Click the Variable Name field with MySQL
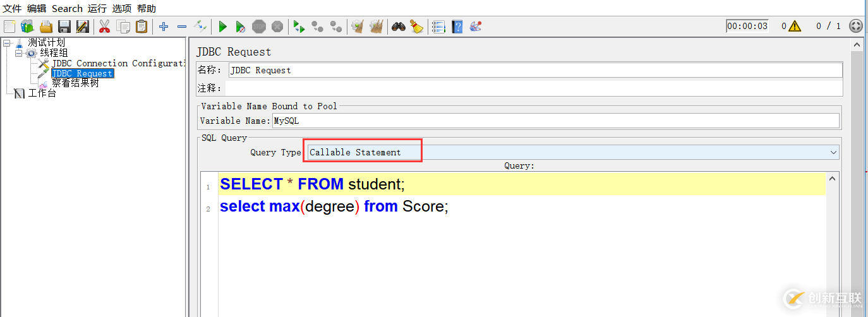 [555, 121]
